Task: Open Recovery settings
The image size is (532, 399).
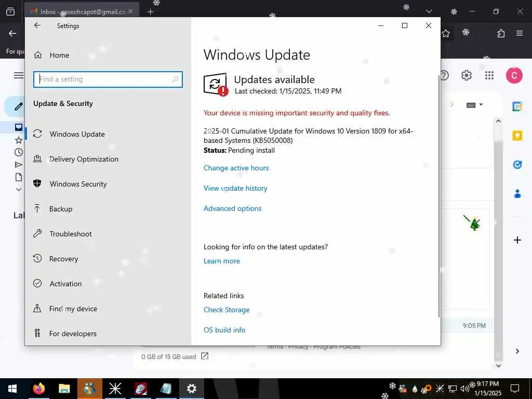Action: point(63,259)
